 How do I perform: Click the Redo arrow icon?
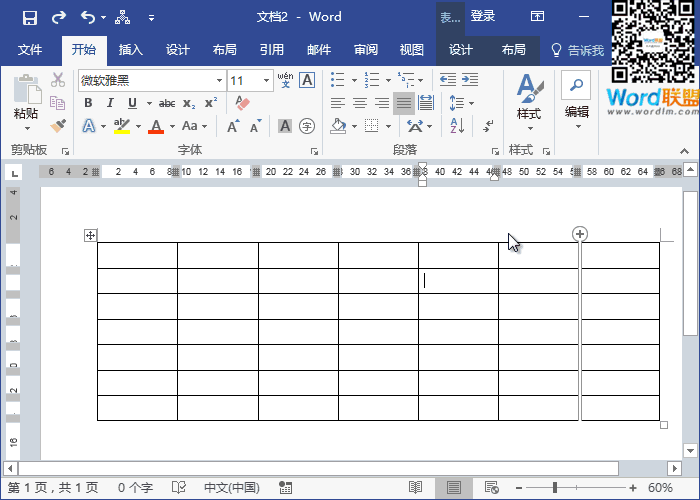pos(58,17)
